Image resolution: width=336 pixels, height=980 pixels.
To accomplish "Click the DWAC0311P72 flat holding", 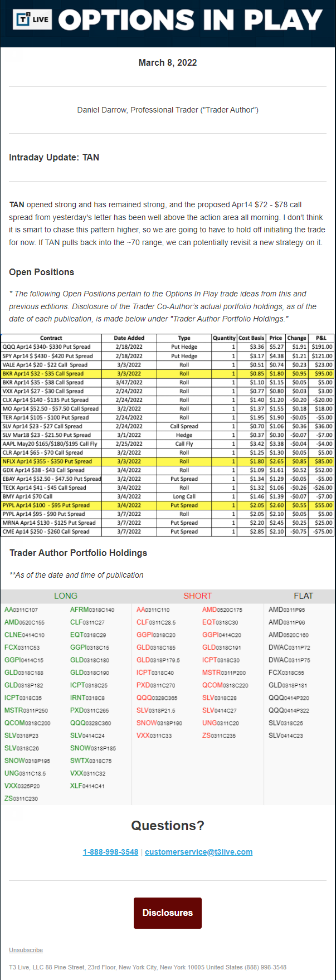I will click(289, 647).
